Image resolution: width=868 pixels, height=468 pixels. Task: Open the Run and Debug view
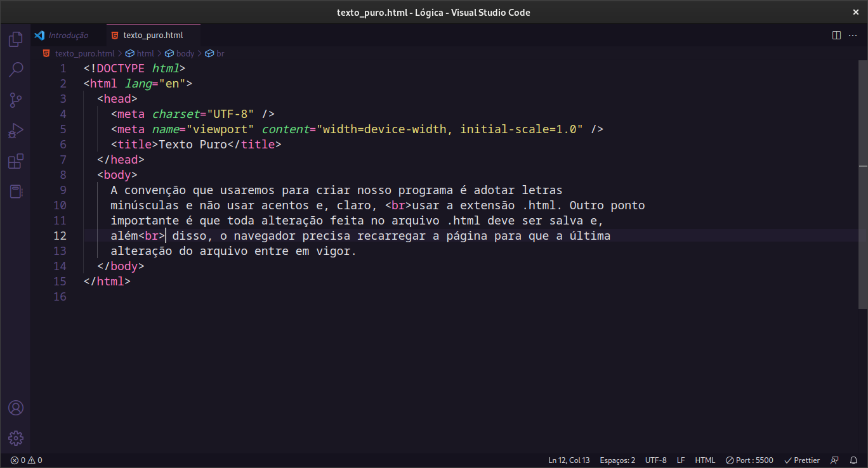(x=16, y=131)
